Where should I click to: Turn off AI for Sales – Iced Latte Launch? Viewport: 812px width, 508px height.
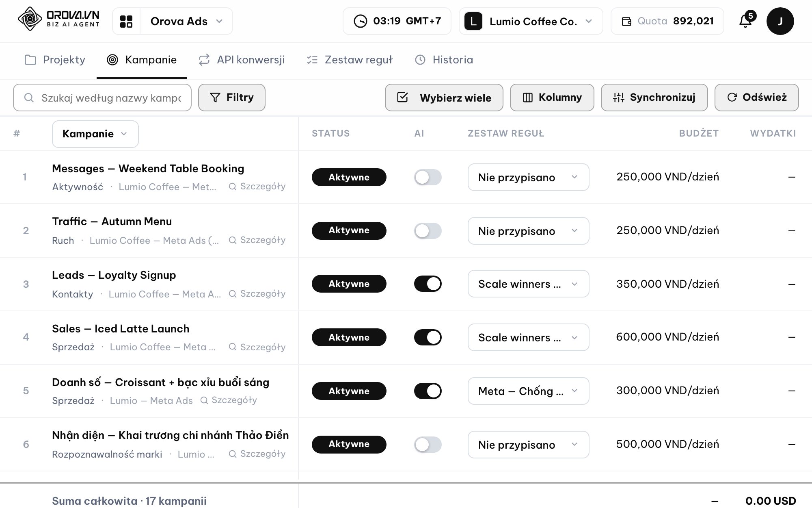tap(428, 337)
